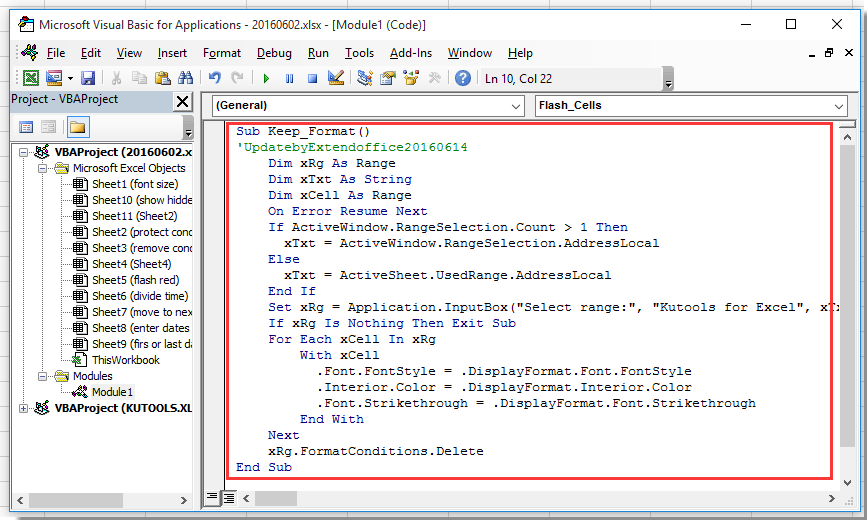Run the macro with the green play icon
This screenshot has height=520, width=867.
pos(266,78)
